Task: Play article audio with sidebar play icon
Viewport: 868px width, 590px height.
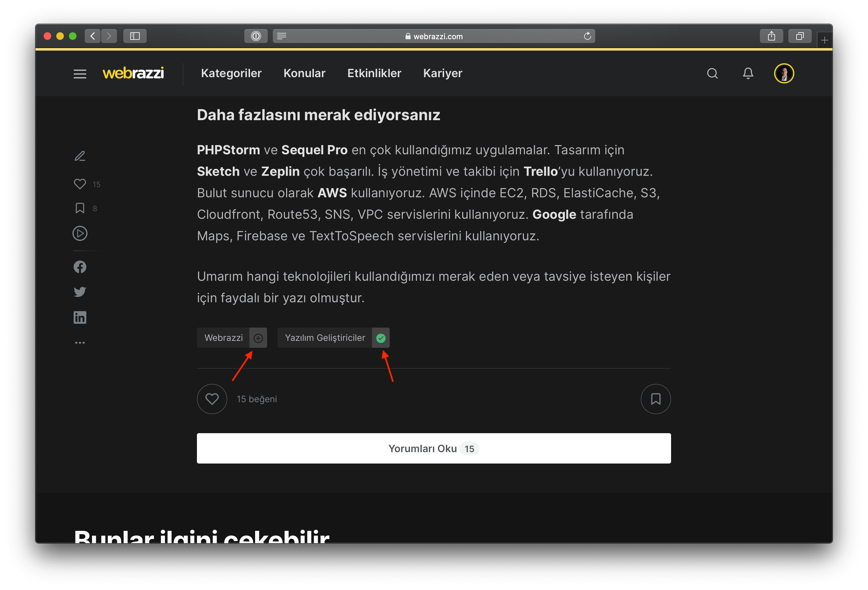Action: click(x=80, y=234)
